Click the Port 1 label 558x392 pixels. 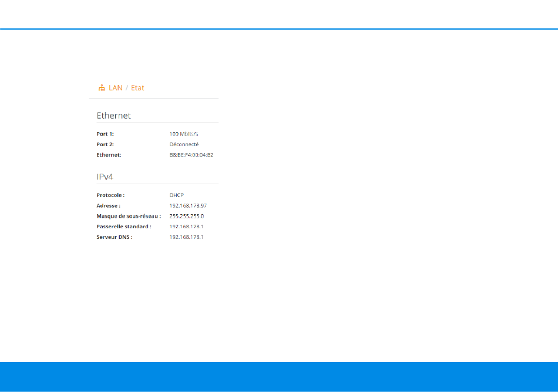pos(105,134)
